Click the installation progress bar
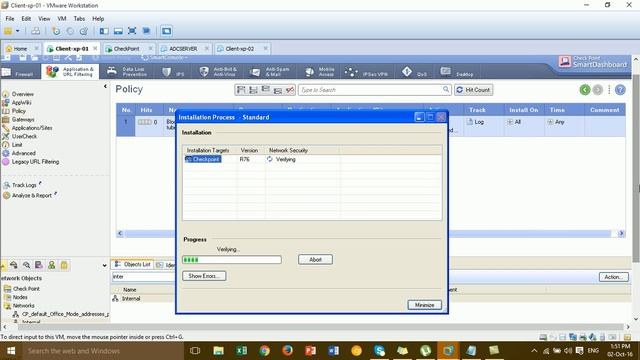The width and height of the screenshot is (640, 360). (232, 260)
